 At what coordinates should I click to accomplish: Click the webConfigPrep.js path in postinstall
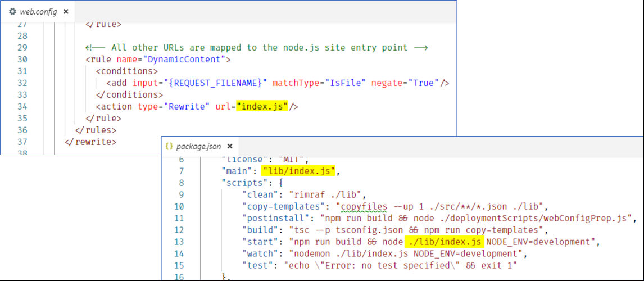pos(534,218)
